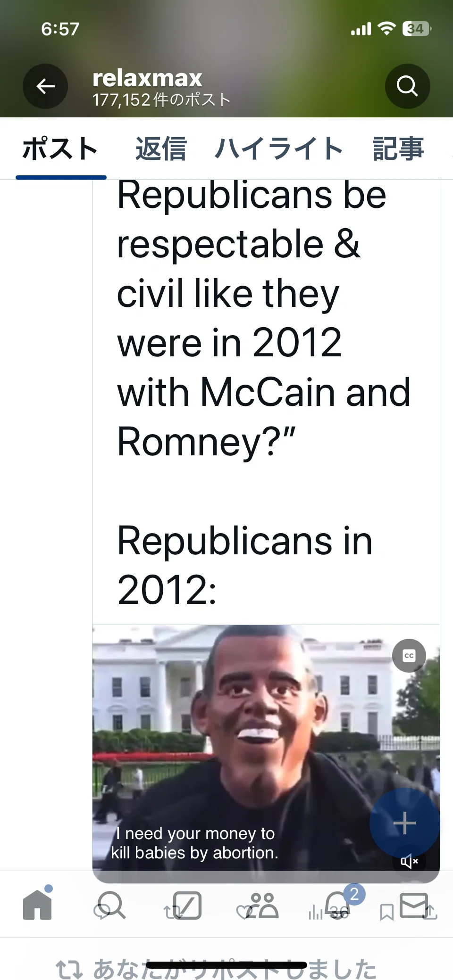Select the ポスト tab

(x=60, y=149)
